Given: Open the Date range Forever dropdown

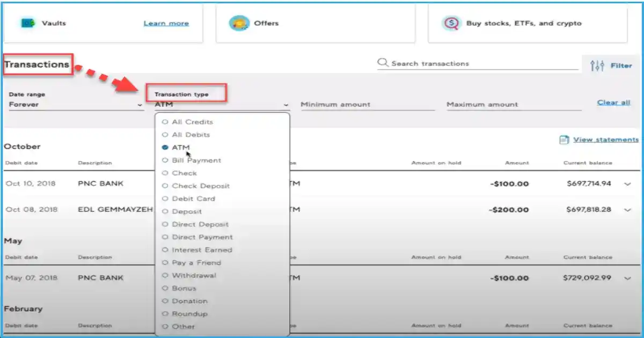Looking at the screenshot, I should click(x=75, y=105).
